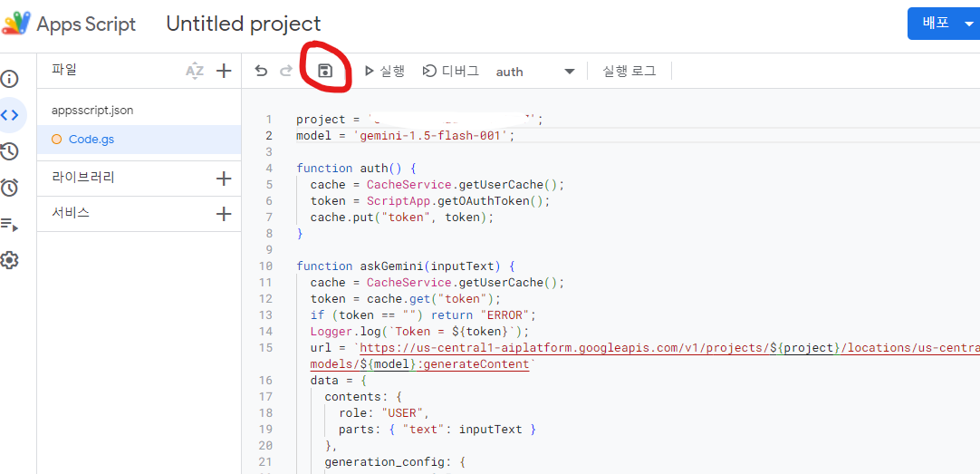Open the auth function selector dropdown
This screenshot has height=474, width=980.
[535, 72]
